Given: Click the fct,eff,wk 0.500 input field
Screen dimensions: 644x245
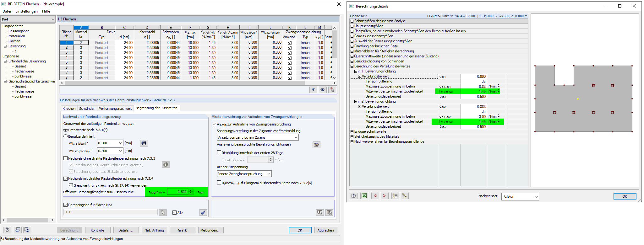Looking at the screenshot, I should point(177,192).
